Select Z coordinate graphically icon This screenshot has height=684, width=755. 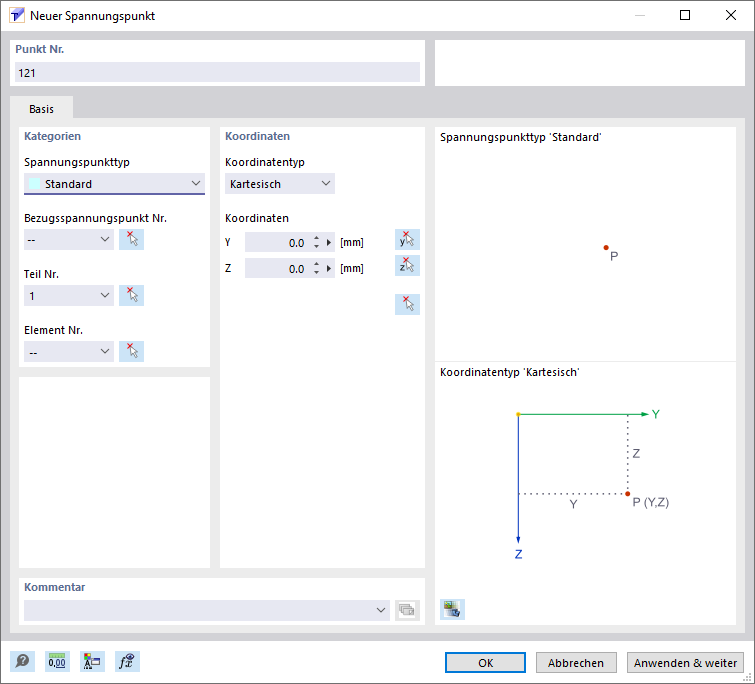[407, 266]
